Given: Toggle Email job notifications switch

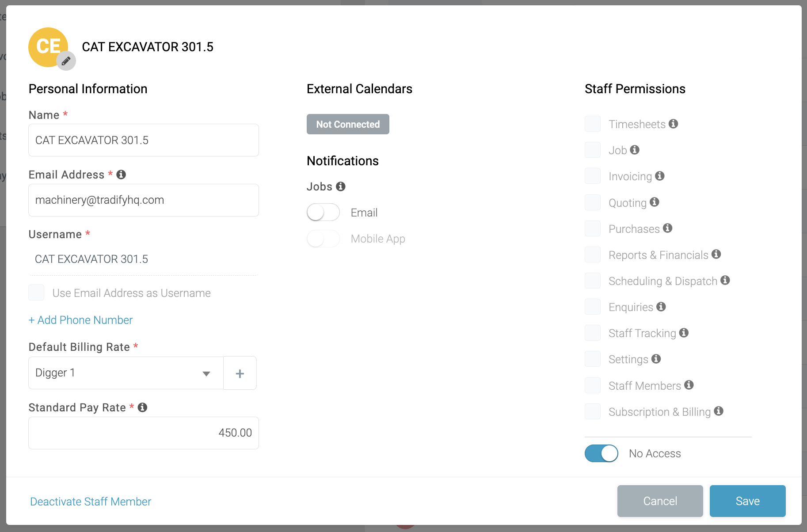Looking at the screenshot, I should [323, 213].
